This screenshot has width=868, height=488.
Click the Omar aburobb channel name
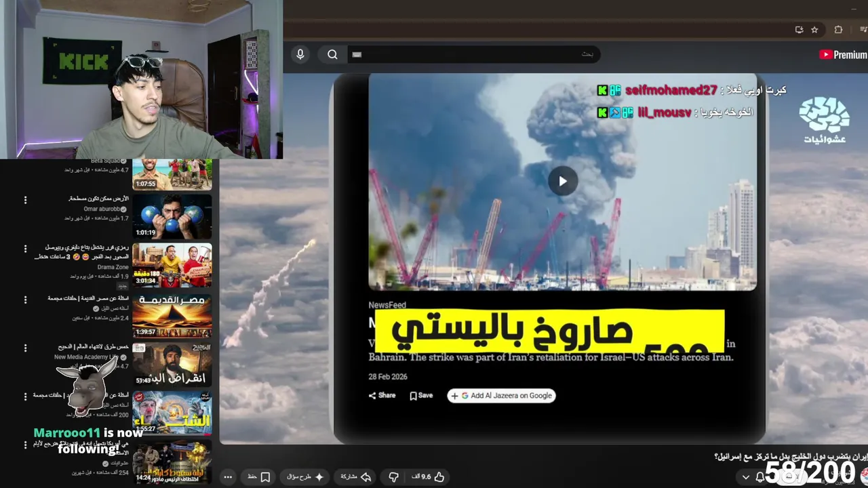pos(102,209)
